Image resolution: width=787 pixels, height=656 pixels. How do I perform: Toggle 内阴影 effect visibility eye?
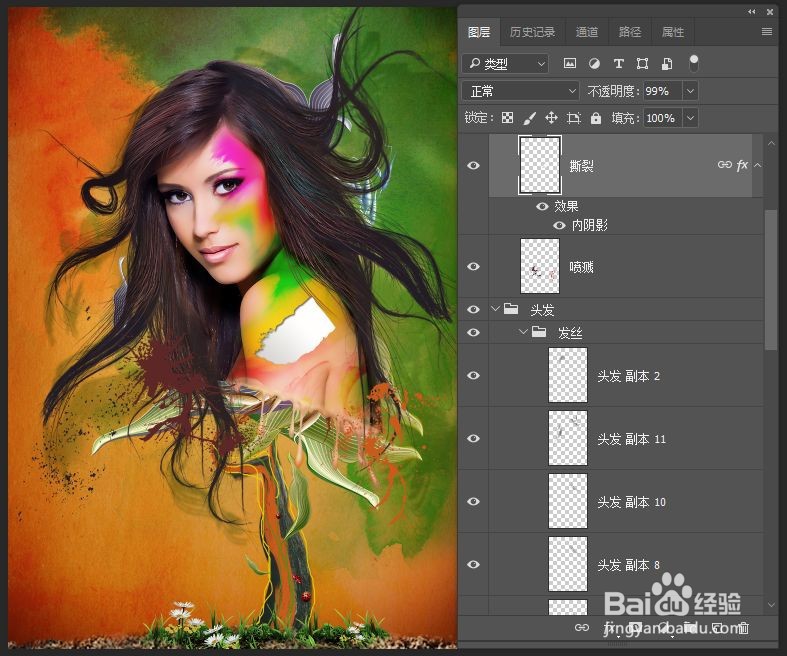[x=559, y=225]
